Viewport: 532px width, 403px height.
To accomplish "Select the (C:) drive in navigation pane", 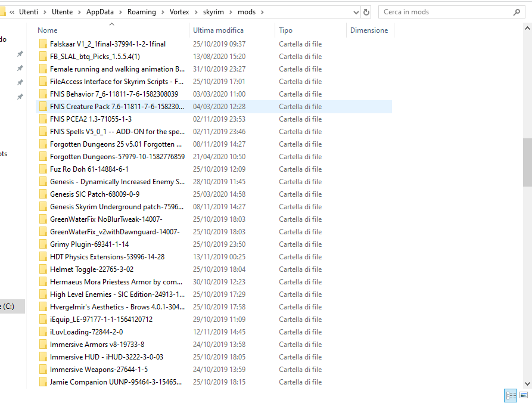I will click(13, 306).
